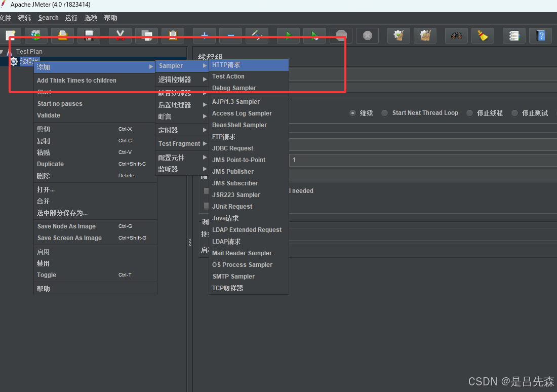The image size is (557, 392).
Task: Click Start no pauses in context menu
Action: point(95,104)
